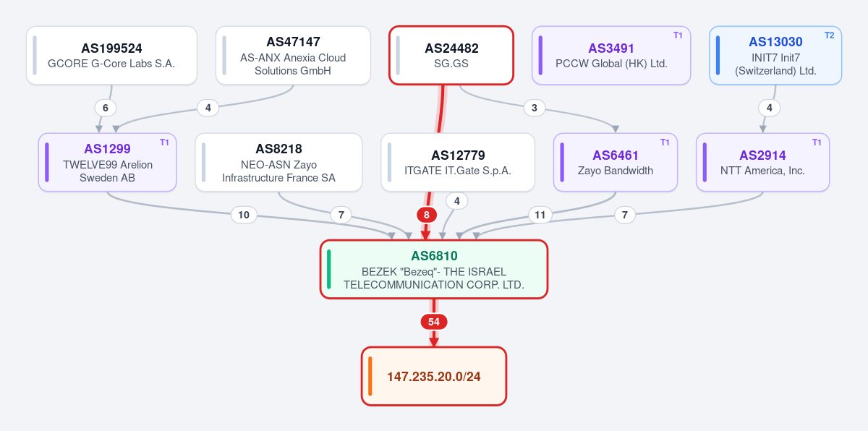This screenshot has width=868, height=431.
Task: Select the AS13030 Init7 node
Action: [x=775, y=56]
